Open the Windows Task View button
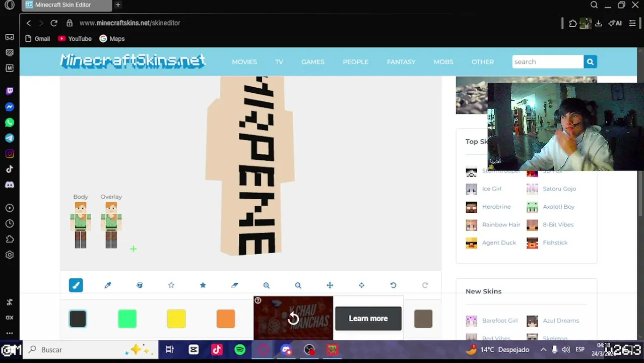This screenshot has height=363, width=644. [x=170, y=349]
